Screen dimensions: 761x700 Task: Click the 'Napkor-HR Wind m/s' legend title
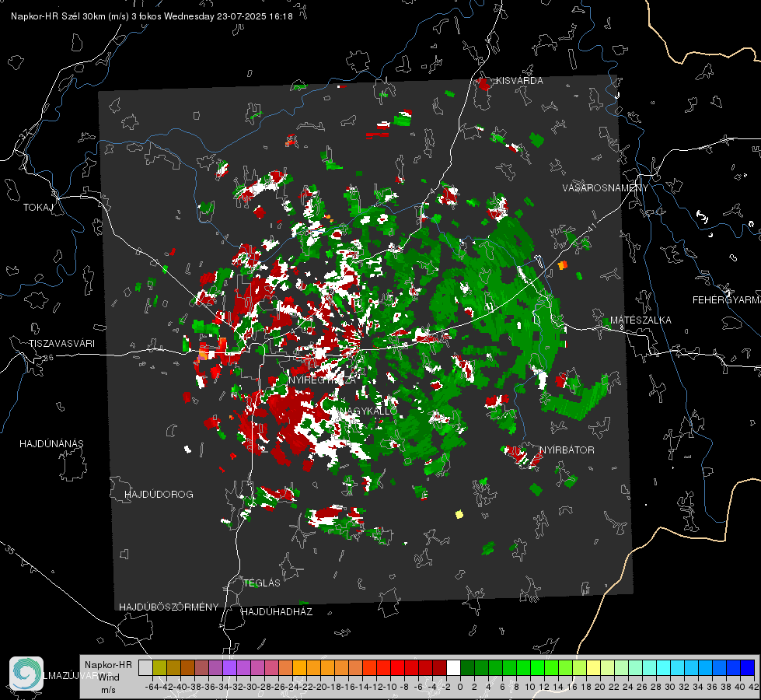pyautogui.click(x=108, y=677)
